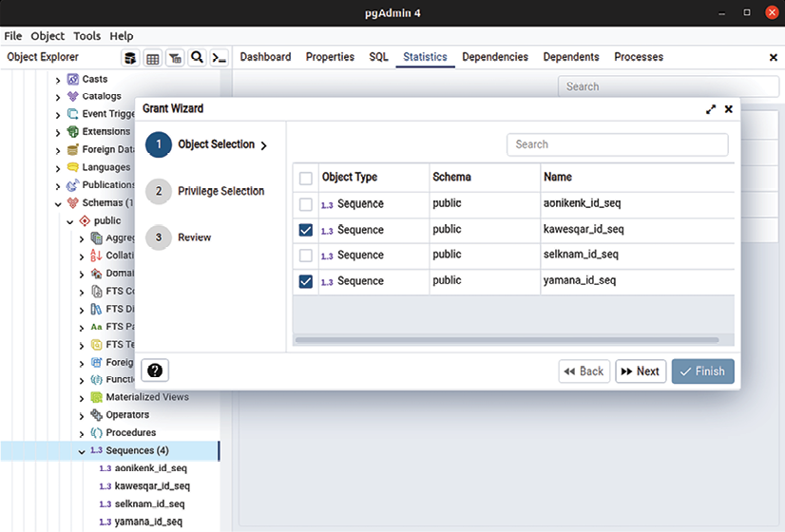Click the public schema diamond icon

click(x=86, y=220)
